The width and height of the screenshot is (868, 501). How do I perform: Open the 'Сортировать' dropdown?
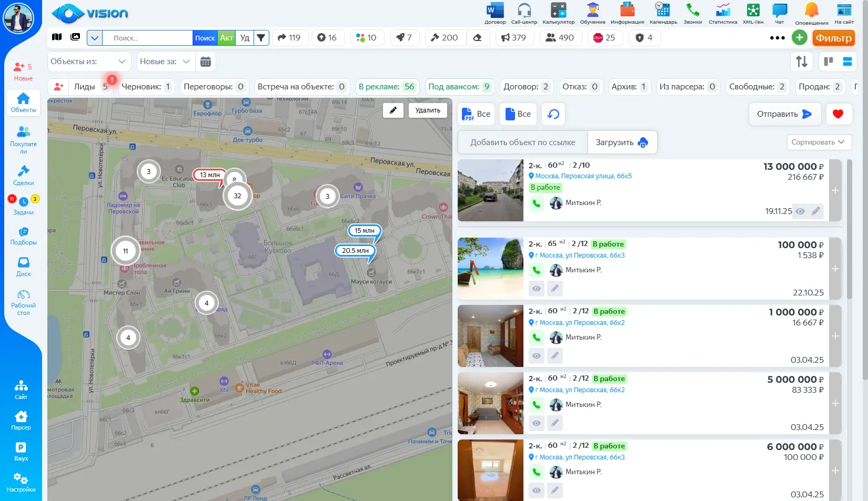pyautogui.click(x=817, y=142)
